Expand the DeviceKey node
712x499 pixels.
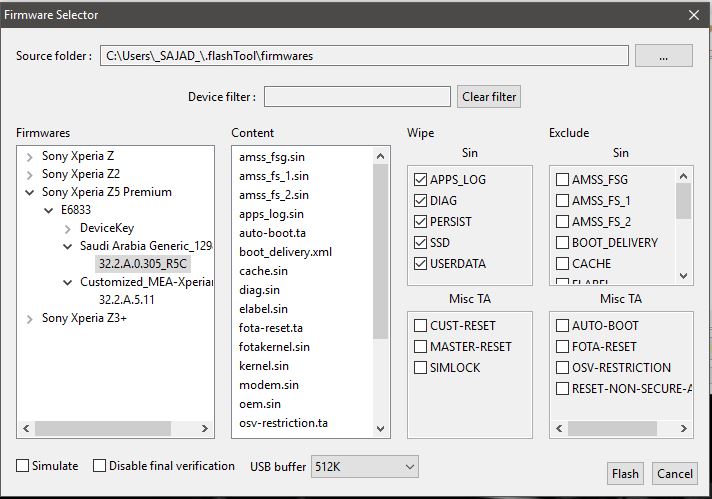pyautogui.click(x=68, y=229)
